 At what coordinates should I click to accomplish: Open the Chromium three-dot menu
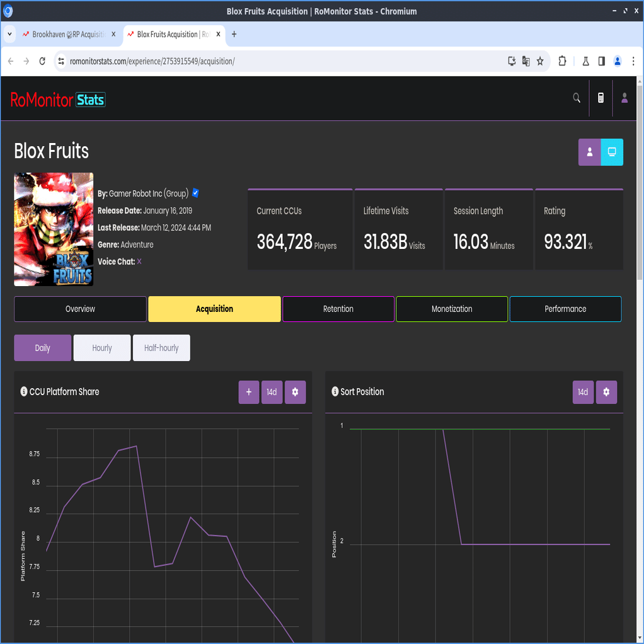point(633,61)
